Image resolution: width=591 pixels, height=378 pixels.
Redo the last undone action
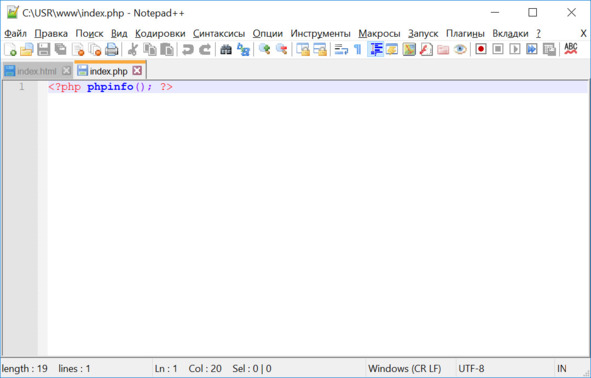[205, 49]
